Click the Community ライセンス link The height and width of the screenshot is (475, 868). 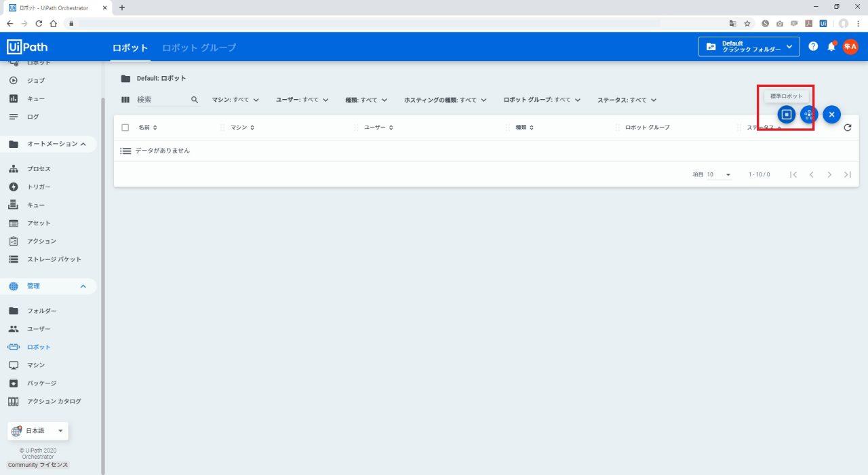coord(38,465)
